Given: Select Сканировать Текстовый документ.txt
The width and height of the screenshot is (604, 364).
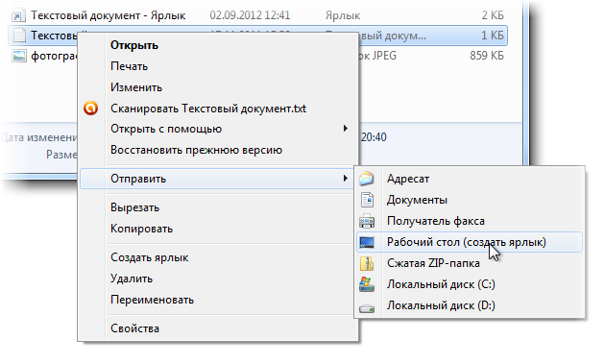Looking at the screenshot, I should click(218, 109).
